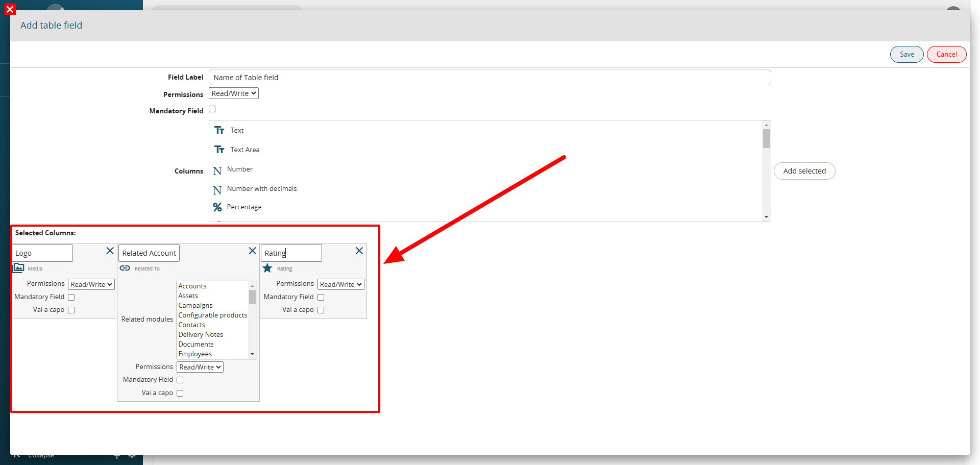Click the Add selected button
The width and height of the screenshot is (980, 465).
pyautogui.click(x=804, y=171)
